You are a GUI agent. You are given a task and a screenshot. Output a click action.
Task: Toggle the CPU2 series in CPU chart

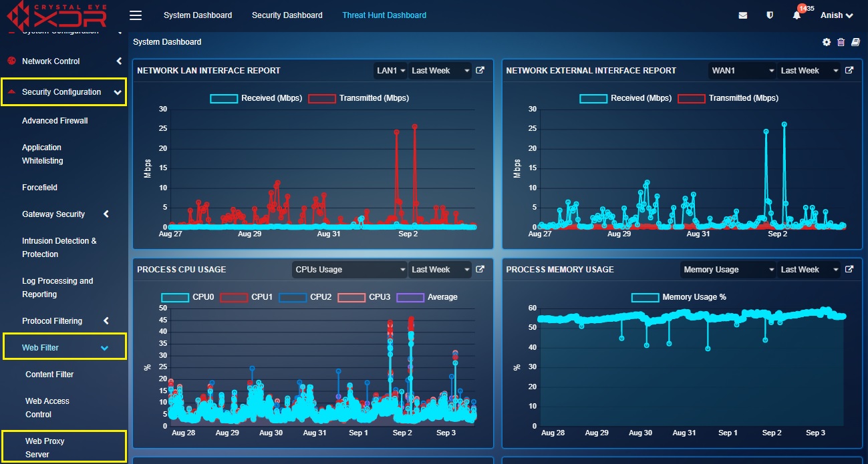coord(305,297)
